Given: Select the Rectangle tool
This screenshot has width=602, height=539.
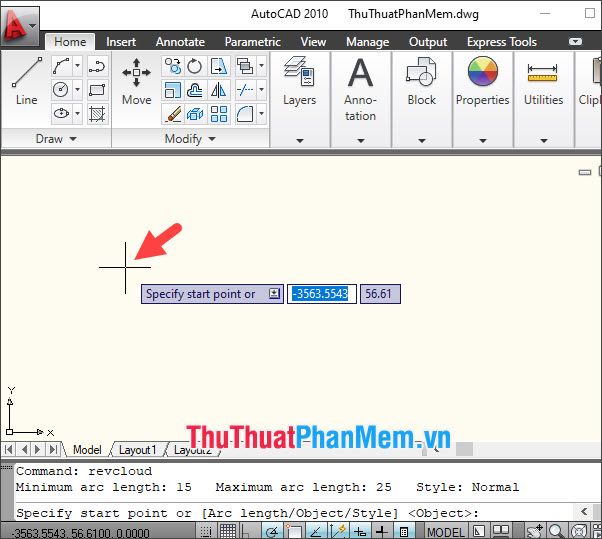Looking at the screenshot, I should pos(97,90).
